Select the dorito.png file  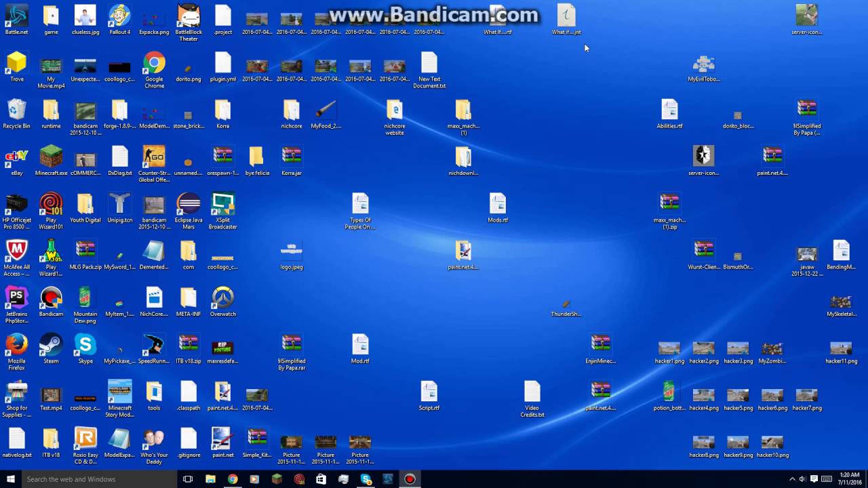189,73
